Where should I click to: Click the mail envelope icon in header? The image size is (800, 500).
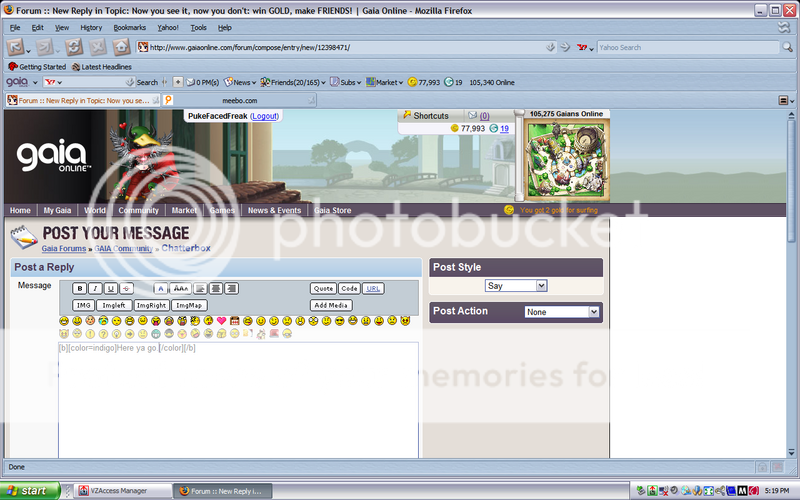[x=472, y=115]
